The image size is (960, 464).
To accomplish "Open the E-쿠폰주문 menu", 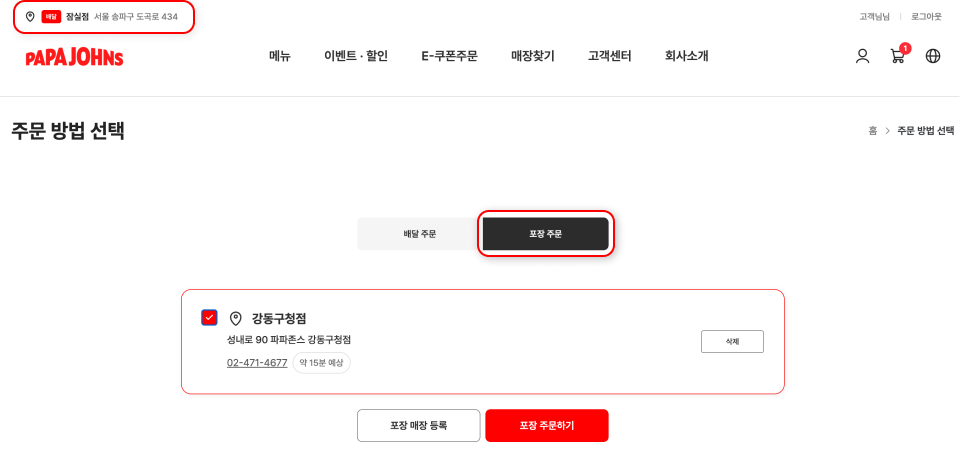I will point(449,56).
